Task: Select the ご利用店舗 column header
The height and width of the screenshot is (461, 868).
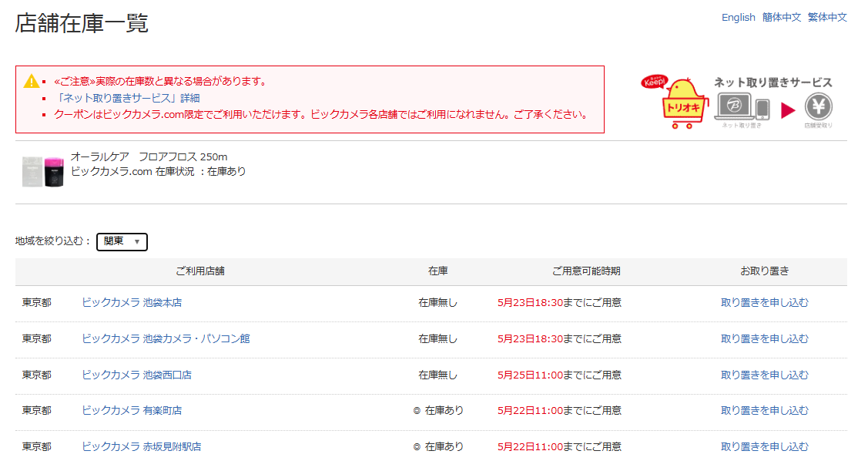Action: 199,271
